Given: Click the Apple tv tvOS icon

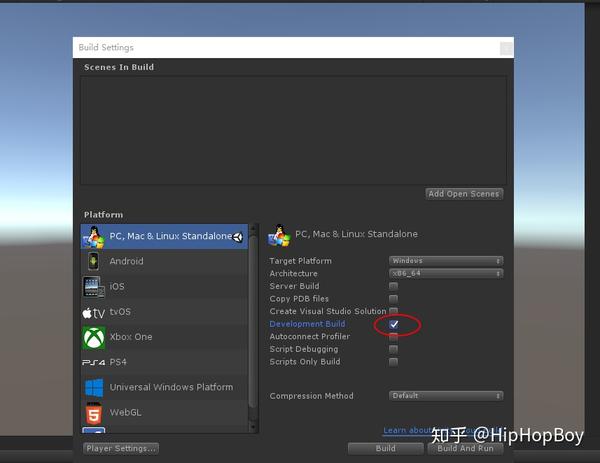Looking at the screenshot, I should pyautogui.click(x=93, y=313).
